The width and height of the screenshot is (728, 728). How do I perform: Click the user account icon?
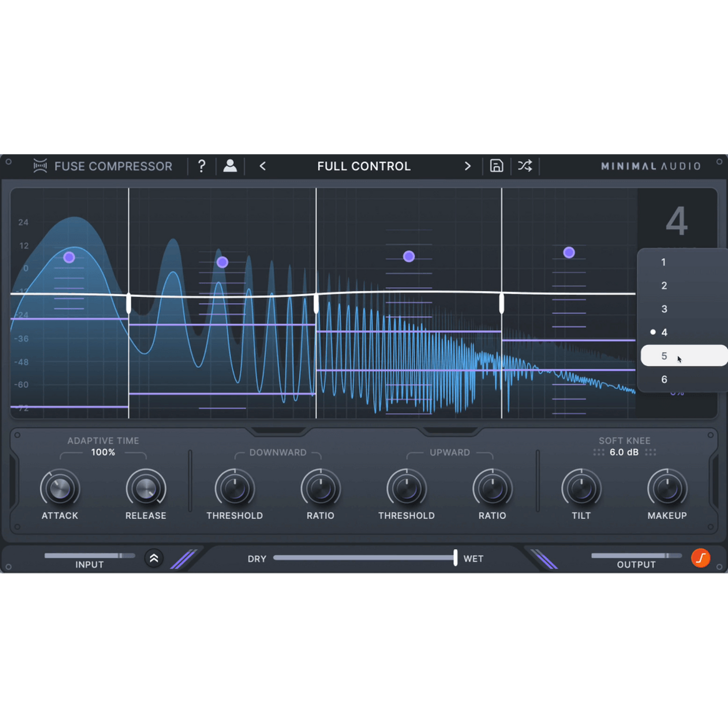[x=230, y=166]
